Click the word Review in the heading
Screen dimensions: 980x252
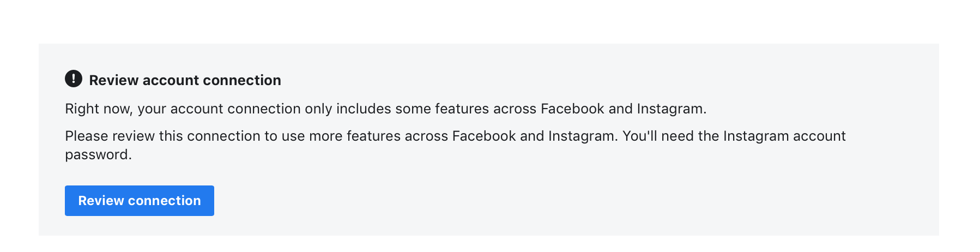114,80
